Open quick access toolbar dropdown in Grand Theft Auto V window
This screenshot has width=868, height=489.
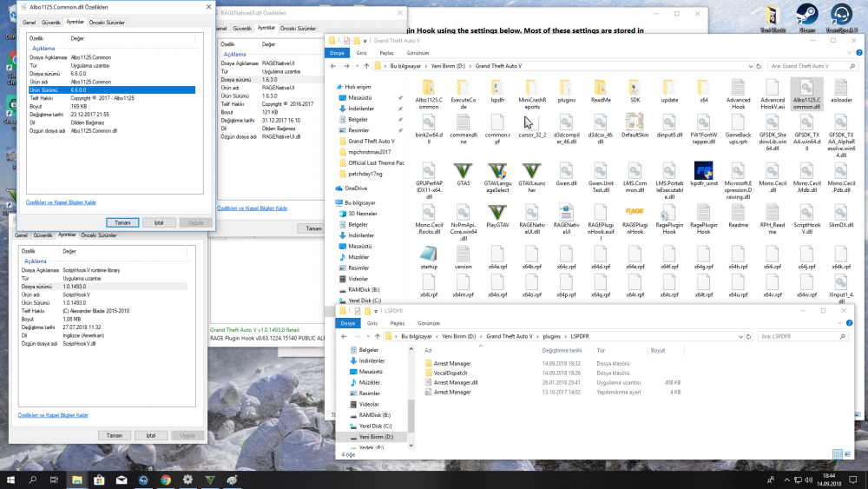pos(365,41)
